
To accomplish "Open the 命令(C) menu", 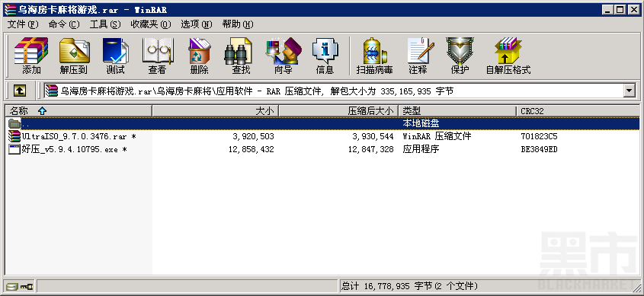I will pyautogui.click(x=64, y=24).
